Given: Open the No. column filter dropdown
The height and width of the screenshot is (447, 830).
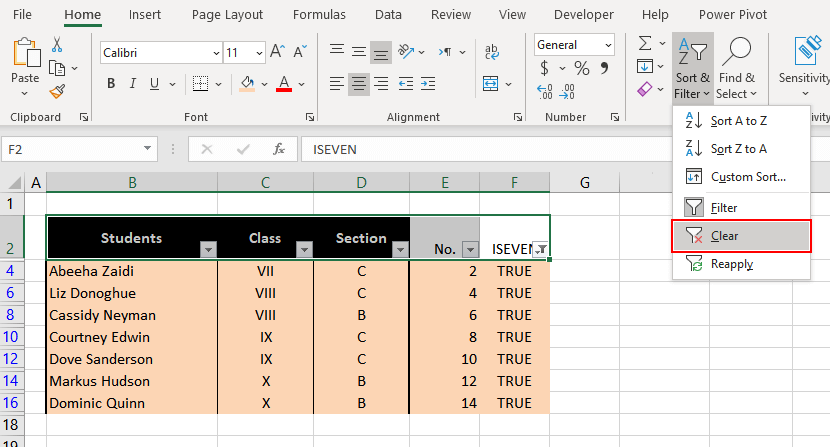Looking at the screenshot, I should [470, 249].
